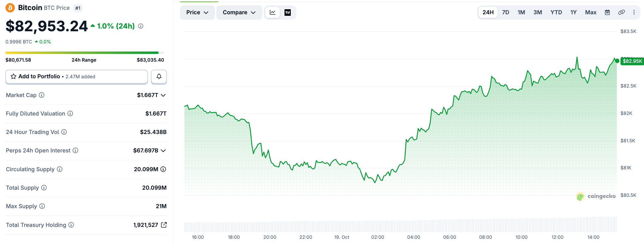
Task: Click the $25.438B trading volume value
Action: coord(153,132)
